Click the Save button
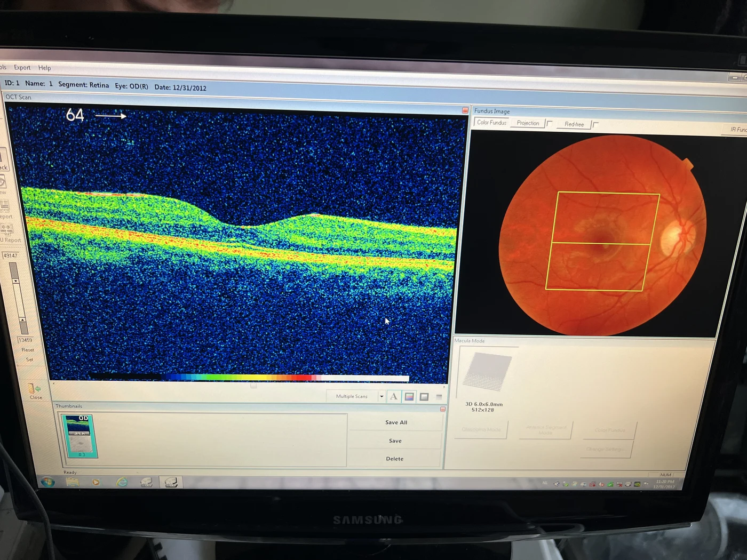The height and width of the screenshot is (560, 747). tap(395, 441)
